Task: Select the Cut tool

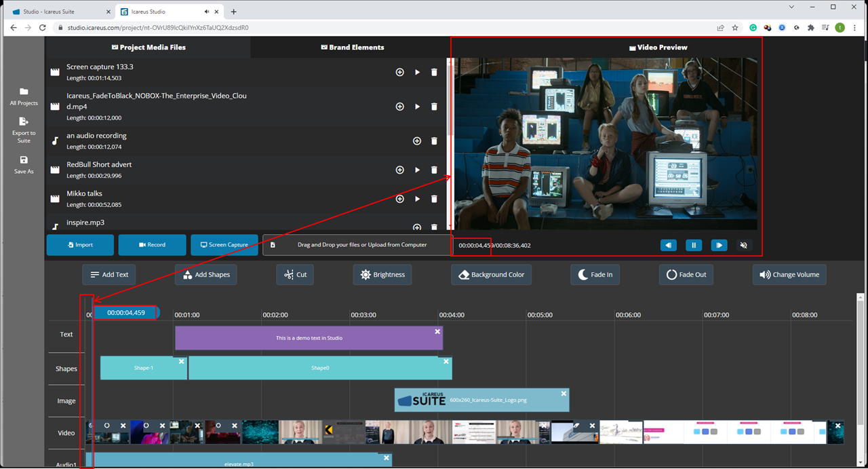Action: (295, 275)
